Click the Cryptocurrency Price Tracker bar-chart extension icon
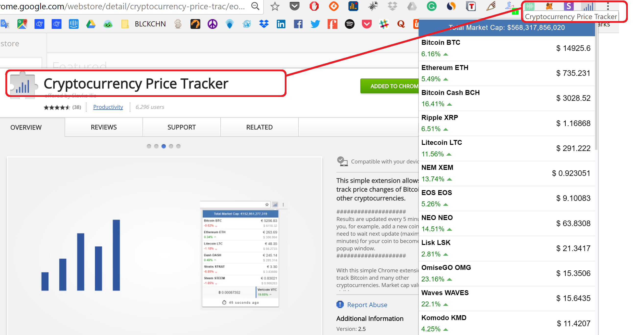This screenshot has width=644, height=335. coord(588,6)
